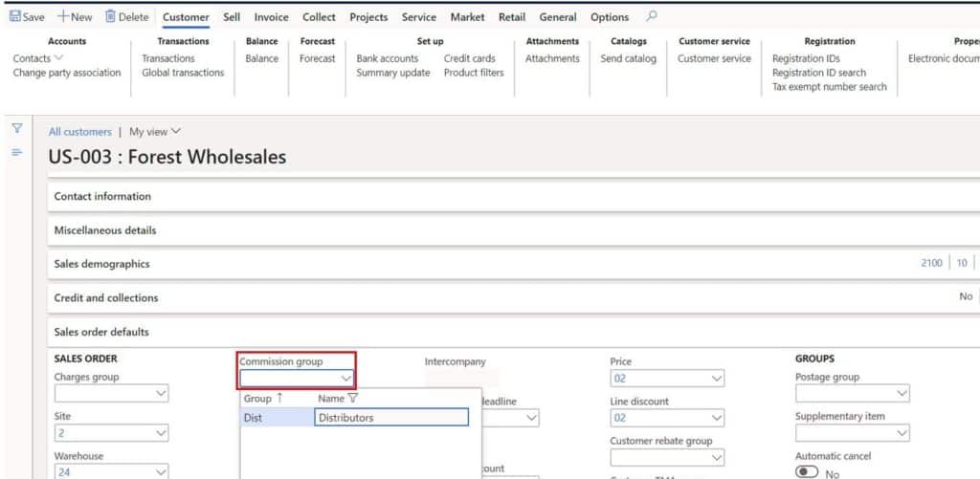Switch to the Invoice tab
980x479 pixels.
[x=271, y=17]
